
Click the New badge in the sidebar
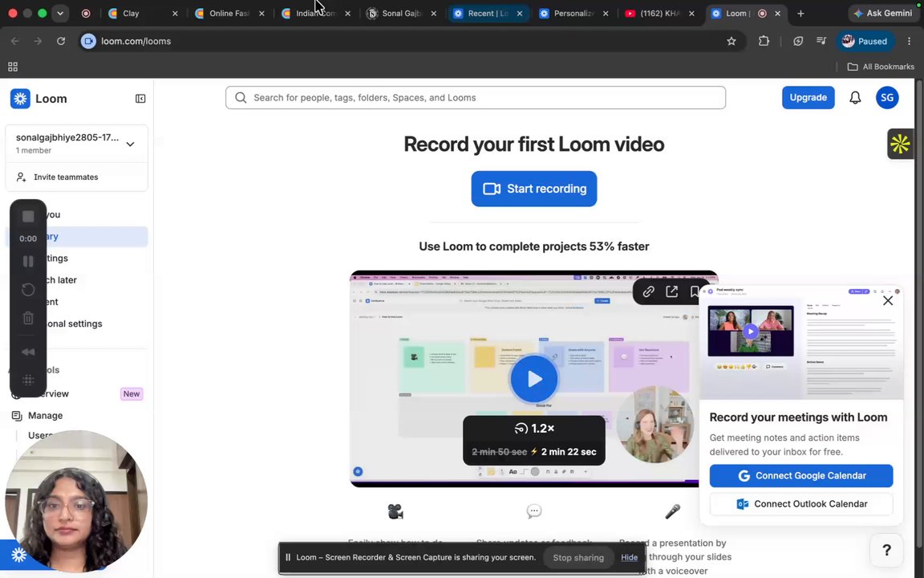click(x=132, y=393)
